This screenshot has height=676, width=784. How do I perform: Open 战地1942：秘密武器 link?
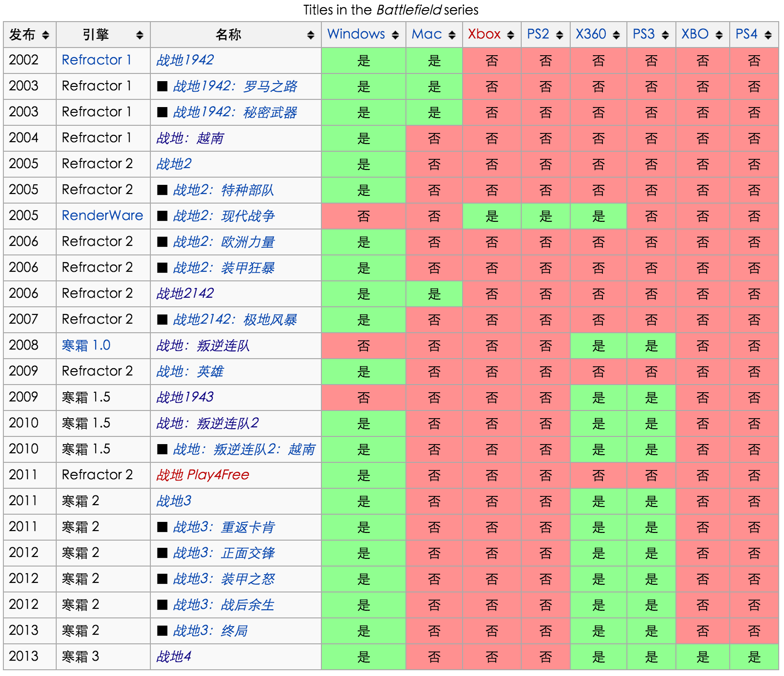click(235, 112)
